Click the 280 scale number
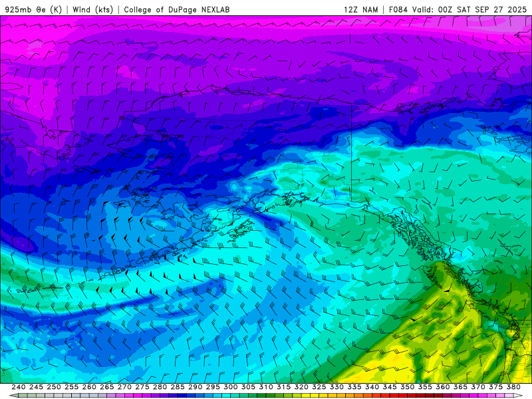This screenshot has height=399, width=532. coord(160,387)
